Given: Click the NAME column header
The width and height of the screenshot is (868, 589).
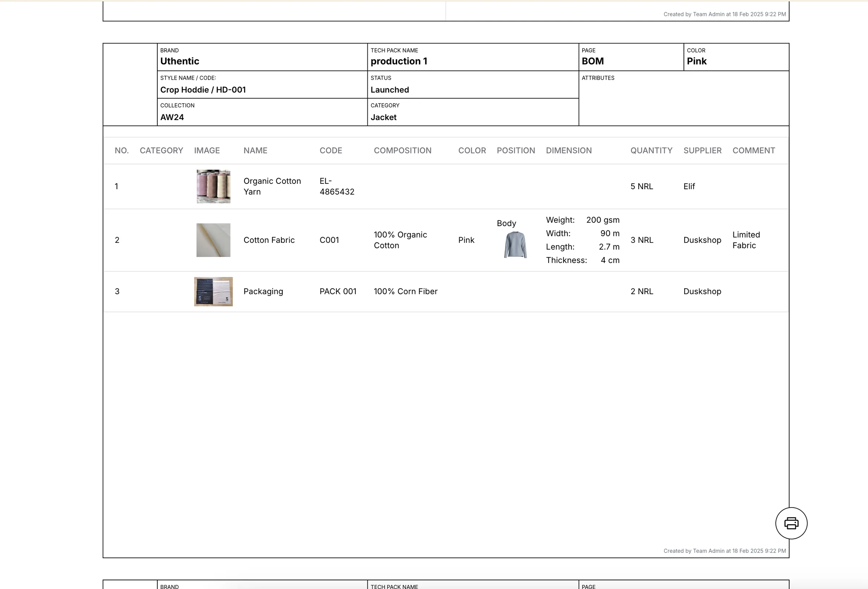Looking at the screenshot, I should tap(255, 150).
